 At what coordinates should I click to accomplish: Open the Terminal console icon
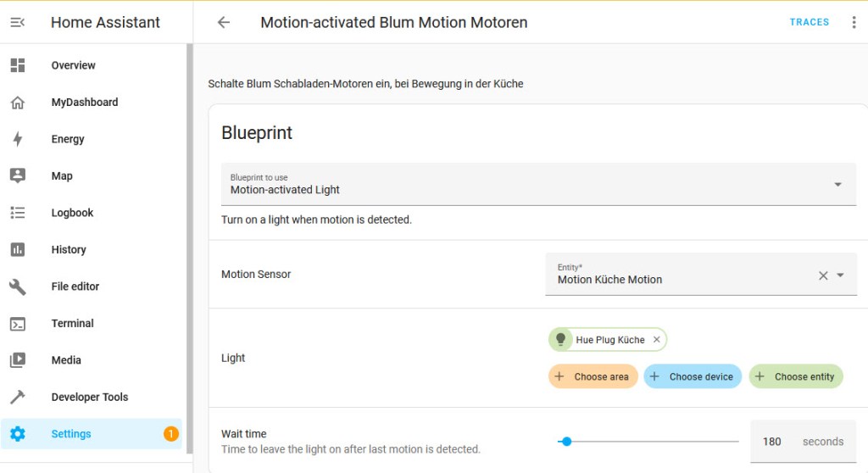18,323
